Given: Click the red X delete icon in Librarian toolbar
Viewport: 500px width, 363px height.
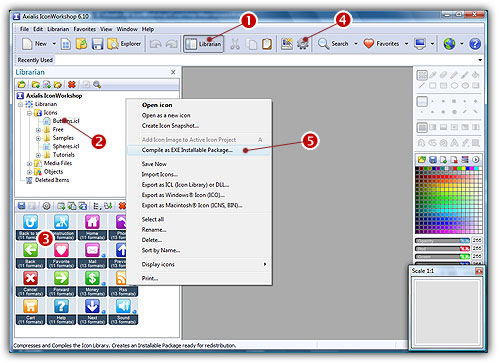Looking at the screenshot, I should [x=72, y=85].
